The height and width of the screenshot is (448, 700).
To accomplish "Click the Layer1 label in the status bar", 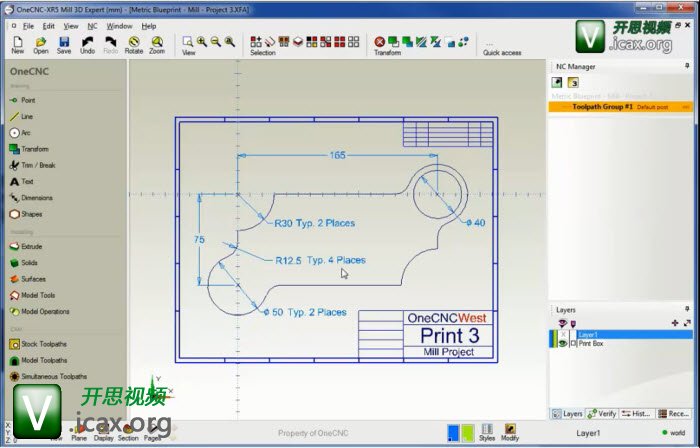I will pos(588,433).
